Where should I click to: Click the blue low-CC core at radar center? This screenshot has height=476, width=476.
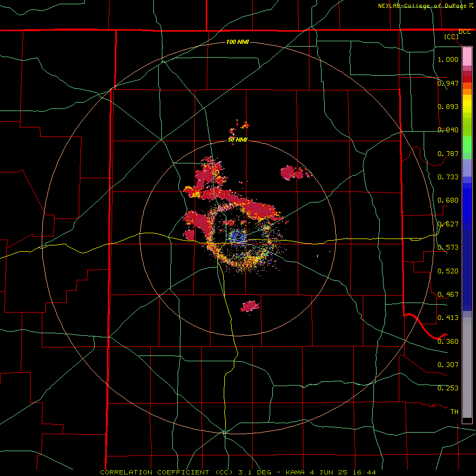click(x=238, y=237)
